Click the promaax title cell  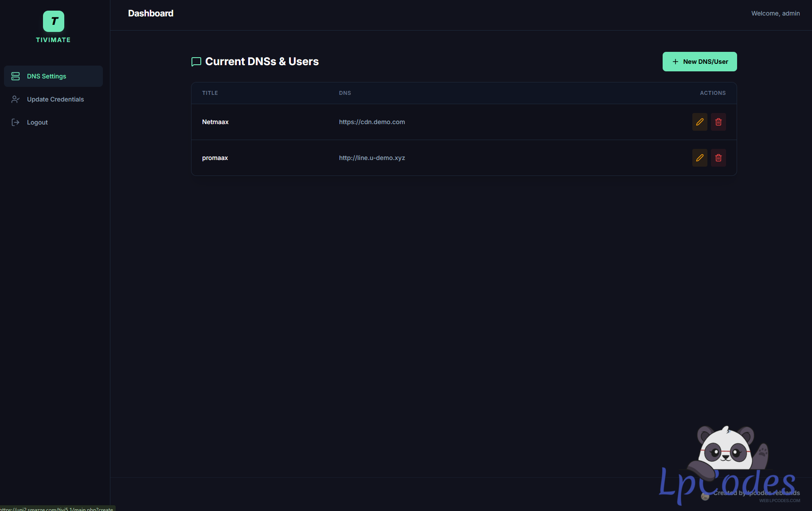tap(215, 158)
